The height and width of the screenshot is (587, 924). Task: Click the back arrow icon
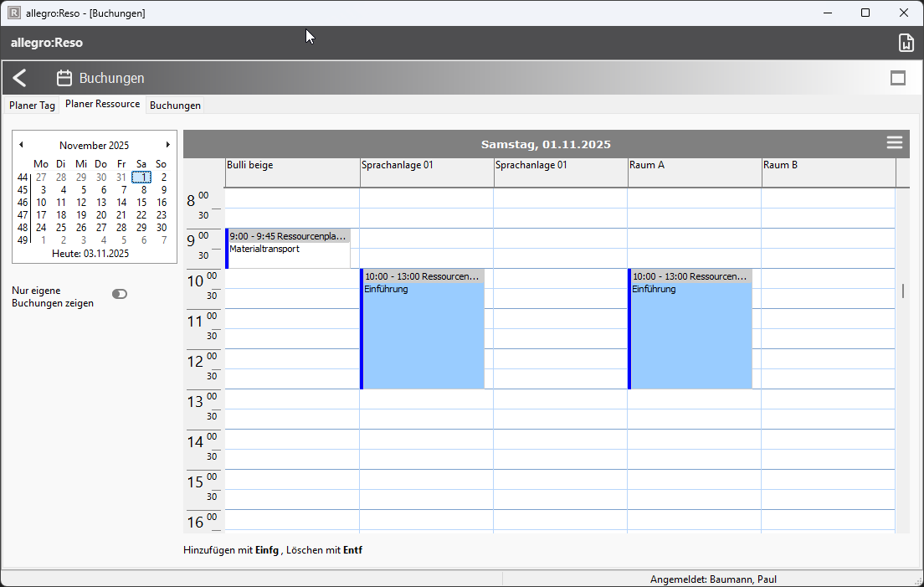point(20,79)
